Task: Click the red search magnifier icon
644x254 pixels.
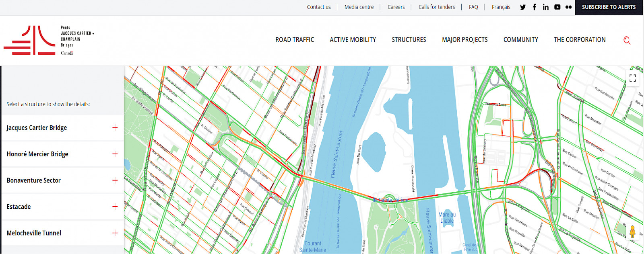Action: [627, 40]
